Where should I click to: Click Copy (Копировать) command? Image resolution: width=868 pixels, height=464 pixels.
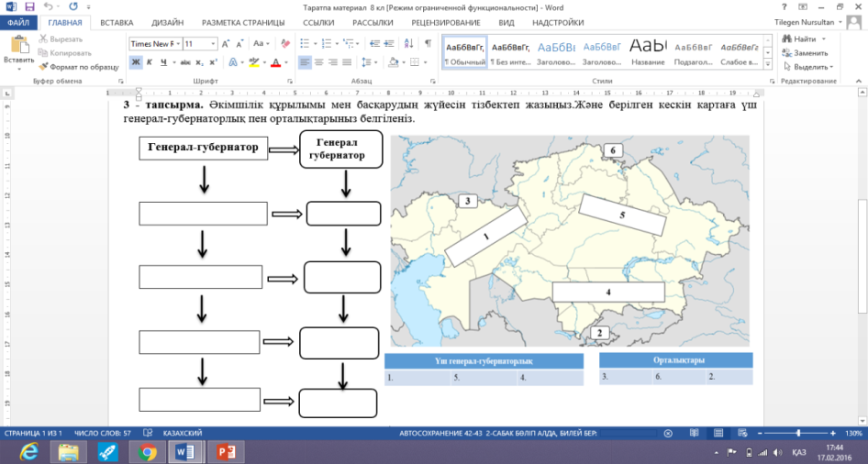point(65,53)
